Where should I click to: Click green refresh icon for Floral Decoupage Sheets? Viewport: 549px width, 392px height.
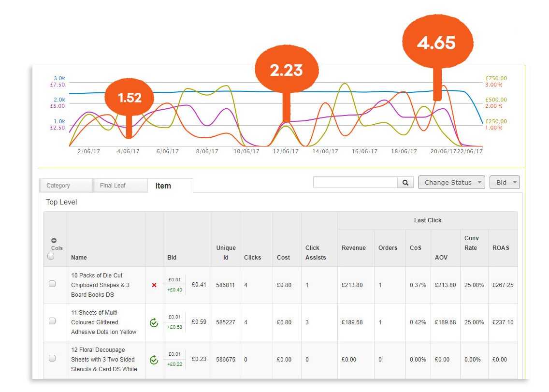(154, 360)
